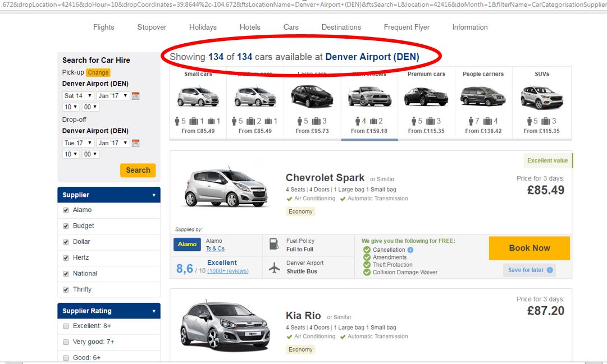The height and width of the screenshot is (364, 607).
Task: Click the yellow Search button
Action: coord(138,170)
